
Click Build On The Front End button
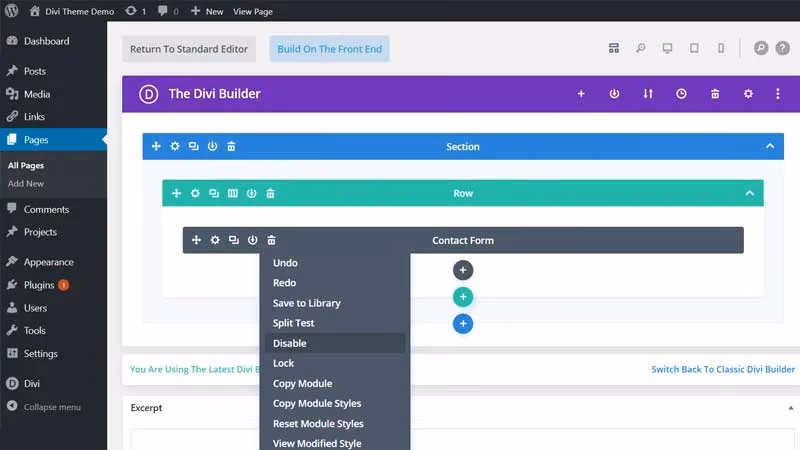(x=330, y=49)
